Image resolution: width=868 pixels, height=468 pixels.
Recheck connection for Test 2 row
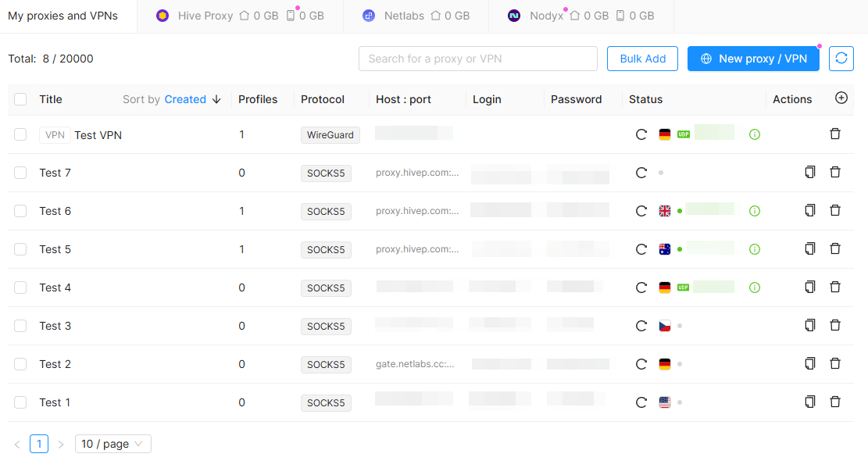(x=641, y=364)
